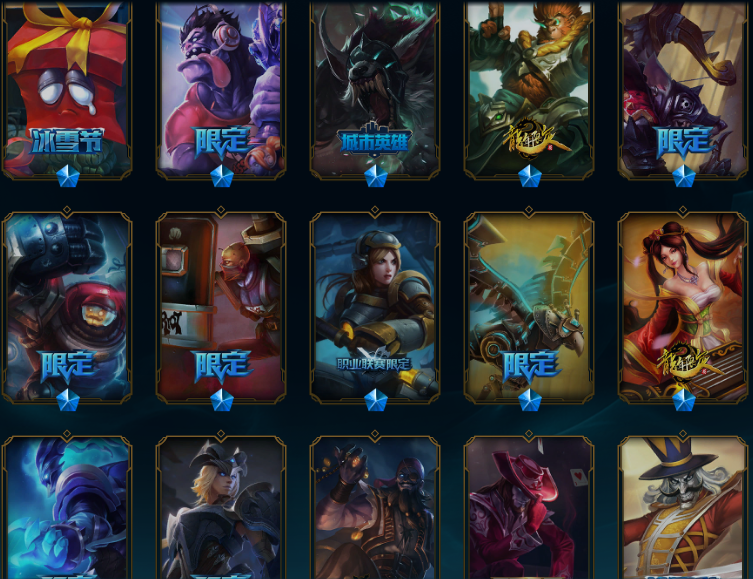Open the purple tongue-out Mundo skin card

click(221, 89)
